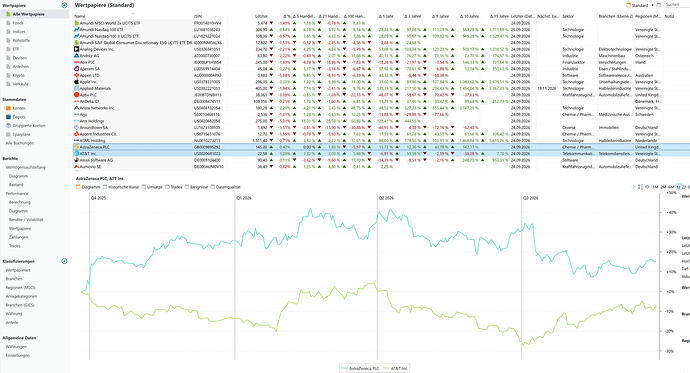The height and width of the screenshot is (373, 690).
Task: Open the Standard view dropdown arrow
Action: click(652, 5)
